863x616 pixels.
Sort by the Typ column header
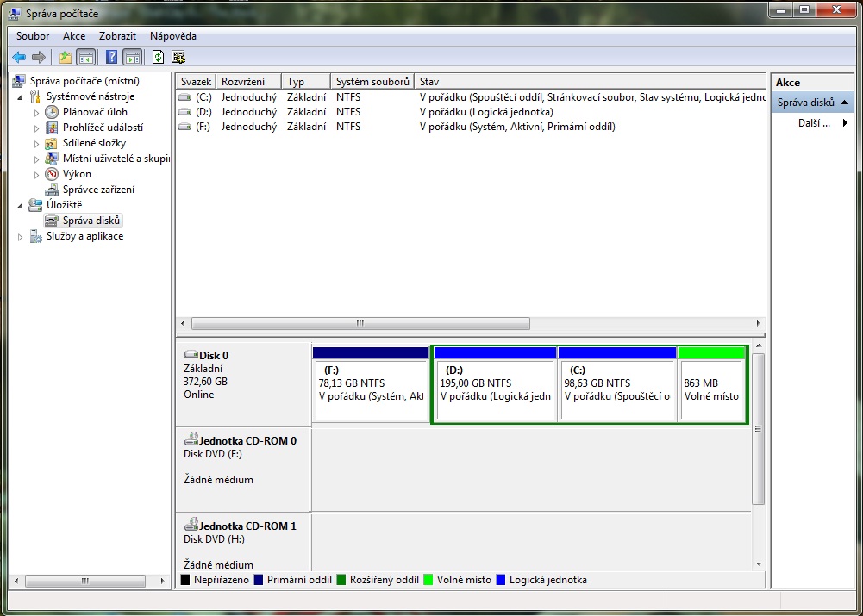coord(306,81)
